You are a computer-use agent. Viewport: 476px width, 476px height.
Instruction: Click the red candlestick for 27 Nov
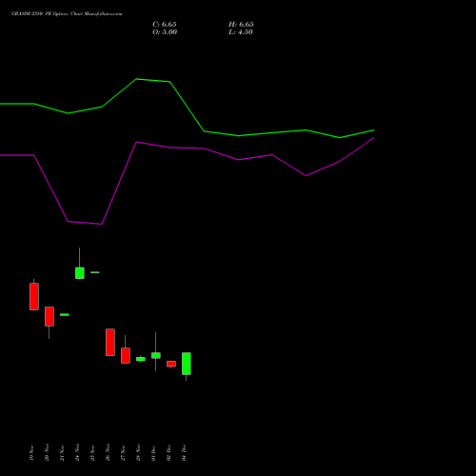tap(126, 355)
